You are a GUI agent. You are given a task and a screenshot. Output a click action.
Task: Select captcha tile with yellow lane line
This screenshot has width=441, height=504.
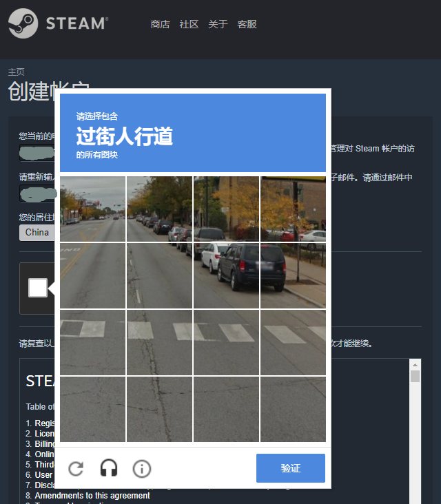coord(92,276)
